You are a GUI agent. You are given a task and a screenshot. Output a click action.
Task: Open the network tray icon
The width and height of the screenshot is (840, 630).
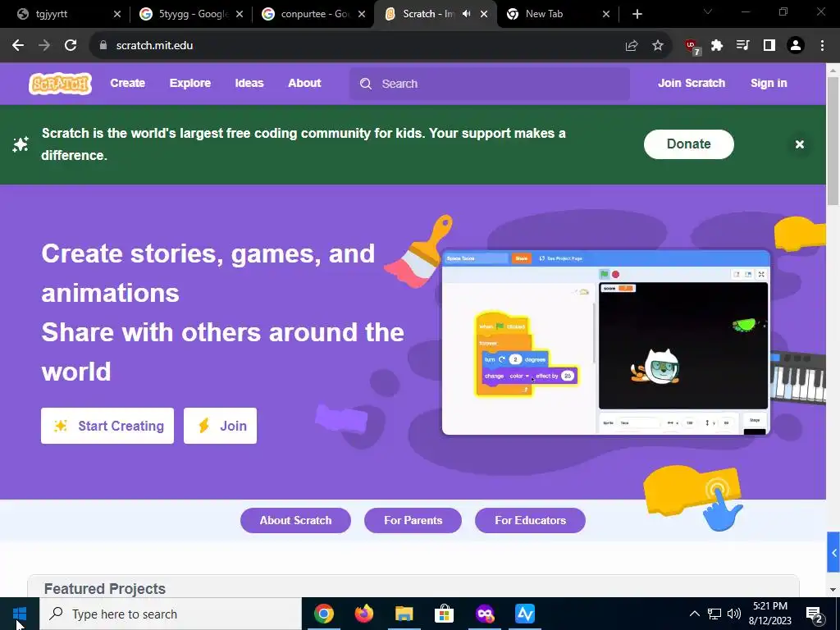pos(714,614)
